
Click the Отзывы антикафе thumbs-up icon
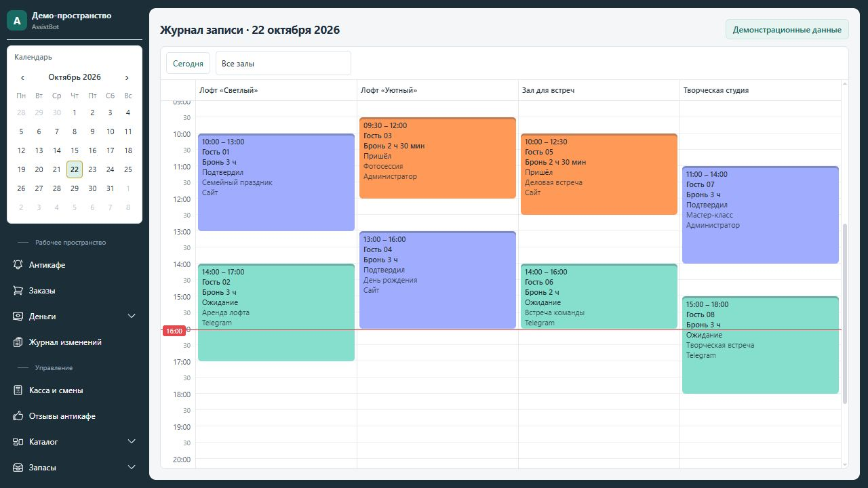[18, 416]
